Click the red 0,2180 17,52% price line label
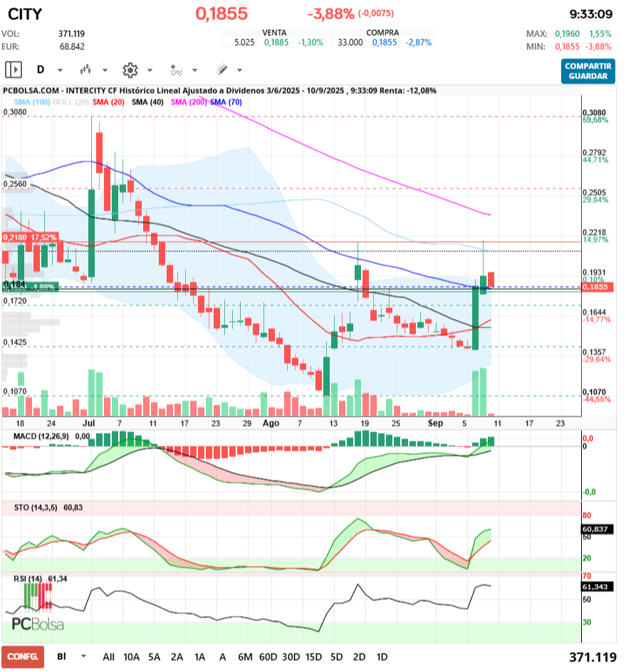Viewport: 626px width, 672px height. [x=30, y=237]
